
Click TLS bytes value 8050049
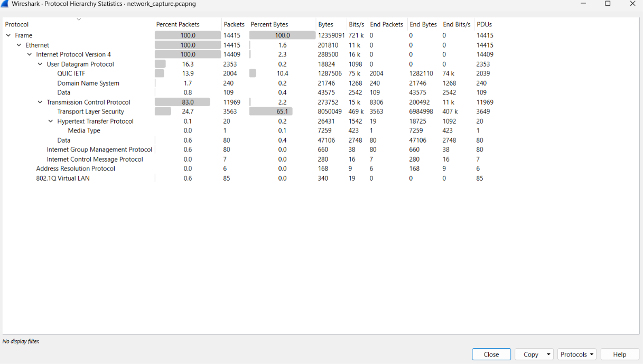[330, 111]
